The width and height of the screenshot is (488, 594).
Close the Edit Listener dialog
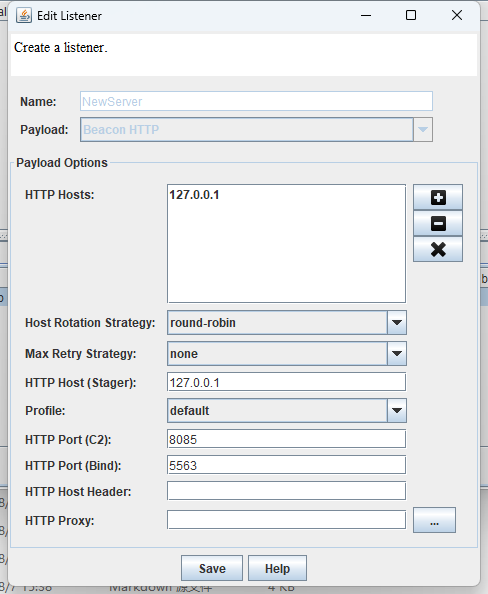[x=457, y=15]
